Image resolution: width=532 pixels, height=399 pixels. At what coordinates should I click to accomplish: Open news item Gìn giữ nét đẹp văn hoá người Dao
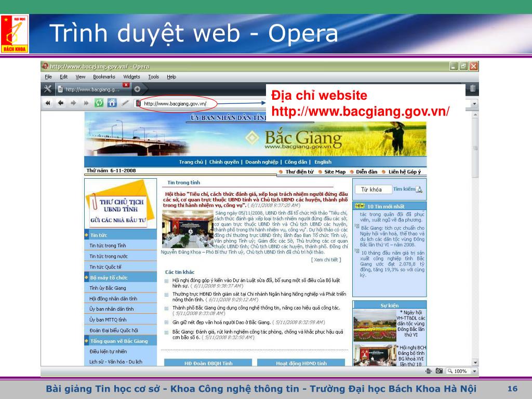point(221,322)
